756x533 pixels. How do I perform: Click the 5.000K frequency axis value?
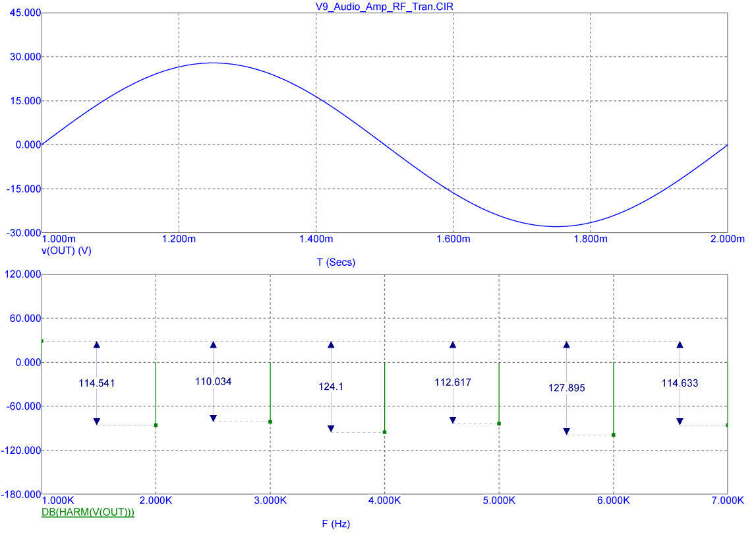click(499, 501)
